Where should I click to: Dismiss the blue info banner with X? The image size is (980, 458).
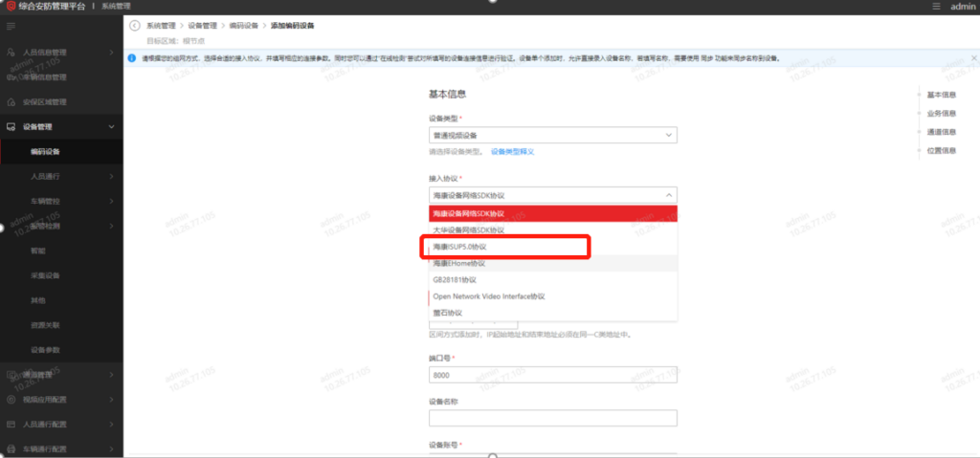click(973, 57)
